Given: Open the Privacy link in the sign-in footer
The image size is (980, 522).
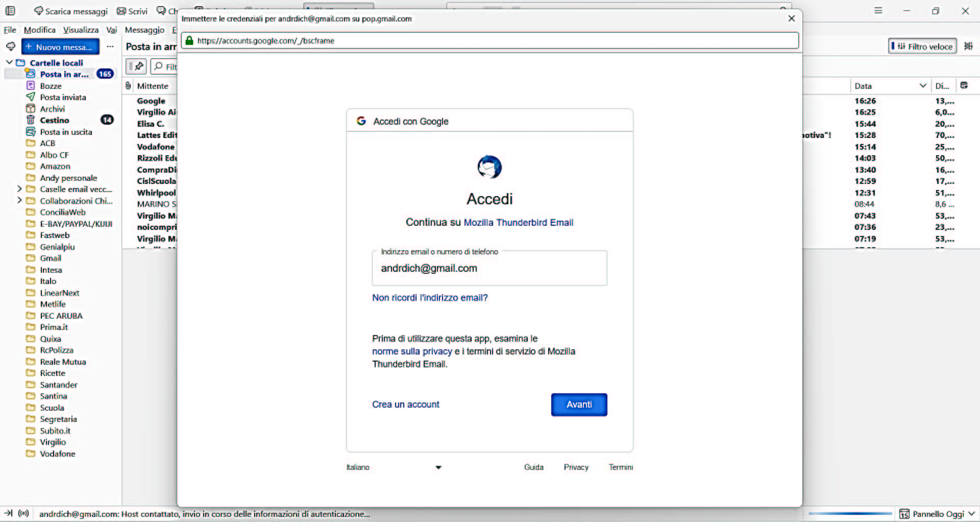Looking at the screenshot, I should point(576,467).
